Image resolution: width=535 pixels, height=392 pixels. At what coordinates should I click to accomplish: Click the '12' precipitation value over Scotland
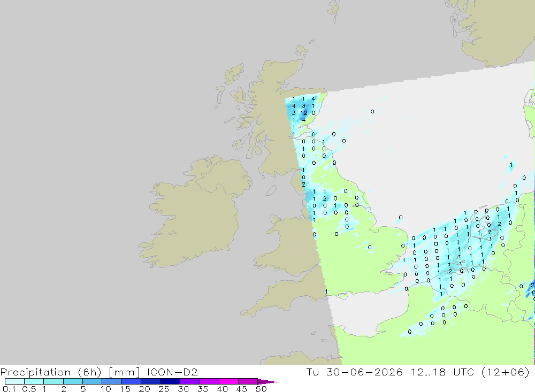[304, 113]
